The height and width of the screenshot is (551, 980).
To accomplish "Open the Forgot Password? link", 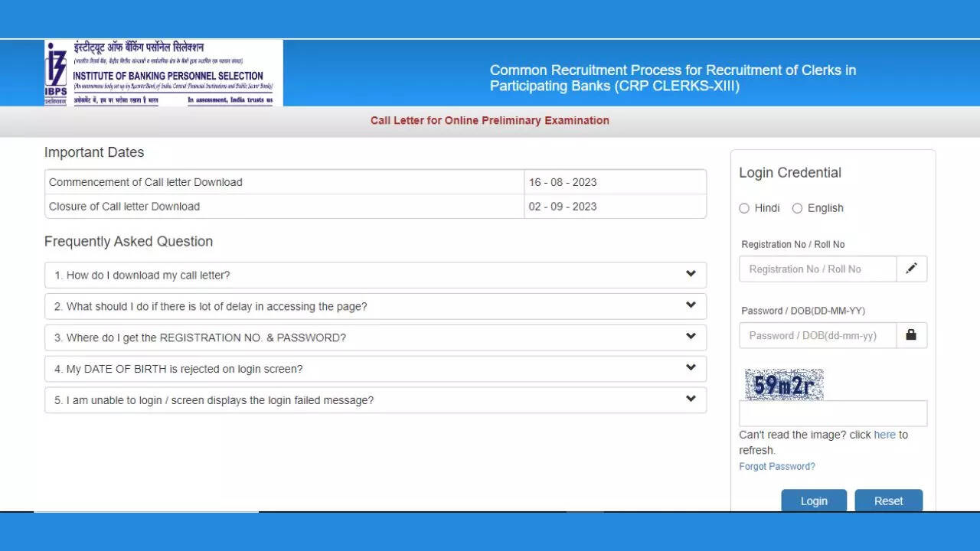I will point(776,467).
